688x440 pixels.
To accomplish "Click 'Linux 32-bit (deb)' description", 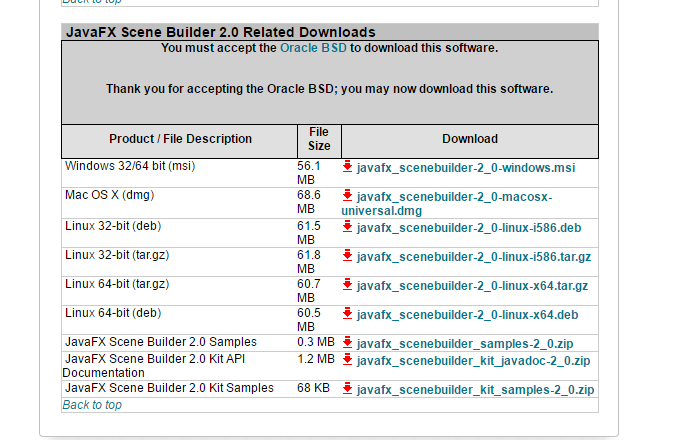I will click(x=113, y=226).
